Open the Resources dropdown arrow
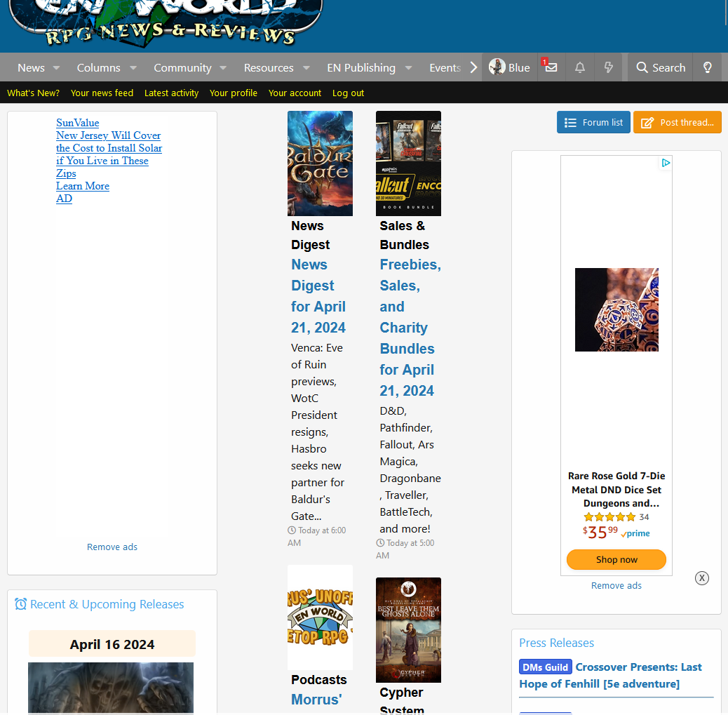 coord(306,68)
